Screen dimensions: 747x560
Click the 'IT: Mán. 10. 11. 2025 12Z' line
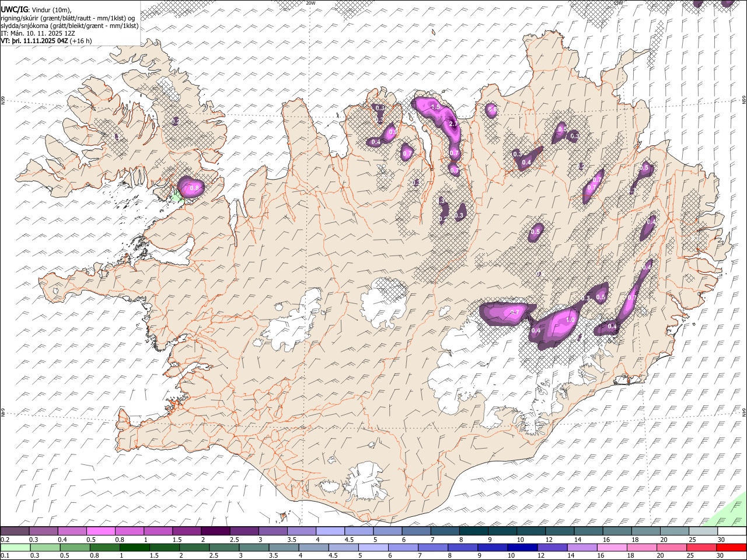click(38, 33)
